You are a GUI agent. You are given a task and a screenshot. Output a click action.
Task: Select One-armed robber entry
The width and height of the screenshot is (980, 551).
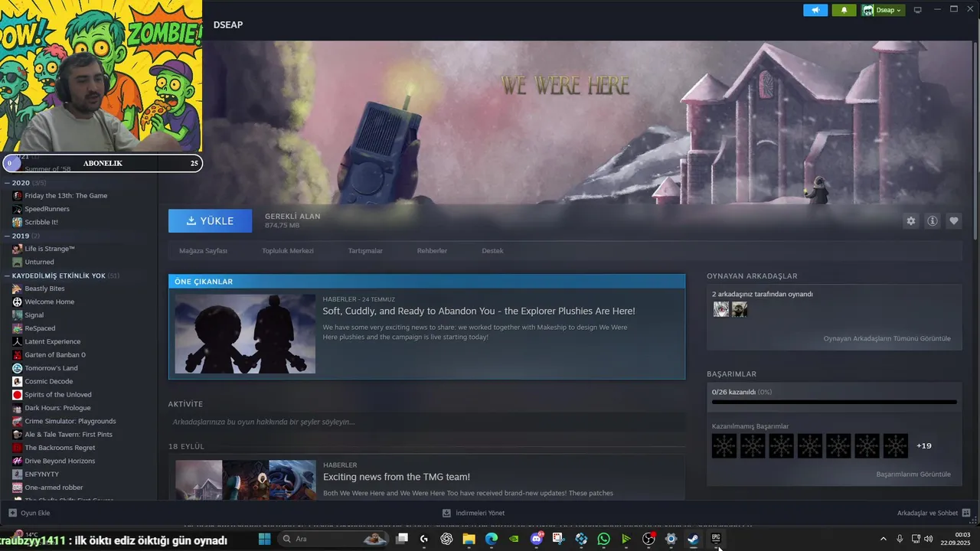54,487
